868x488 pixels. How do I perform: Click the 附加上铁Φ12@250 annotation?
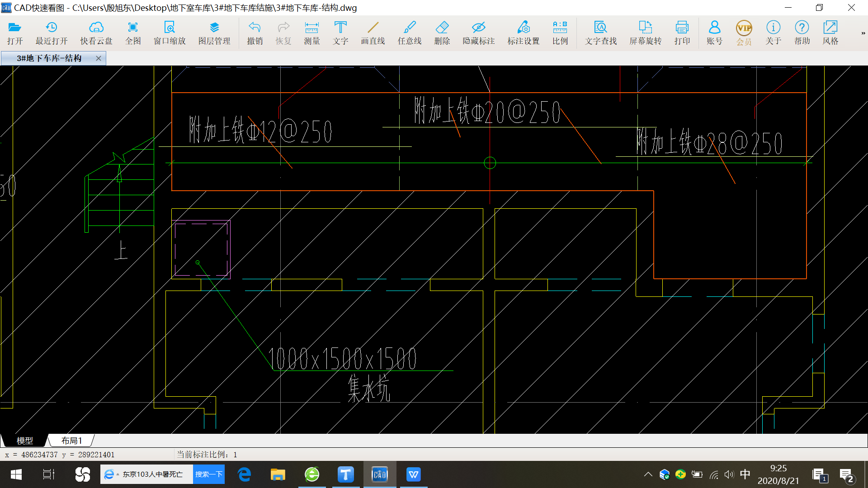(261, 131)
